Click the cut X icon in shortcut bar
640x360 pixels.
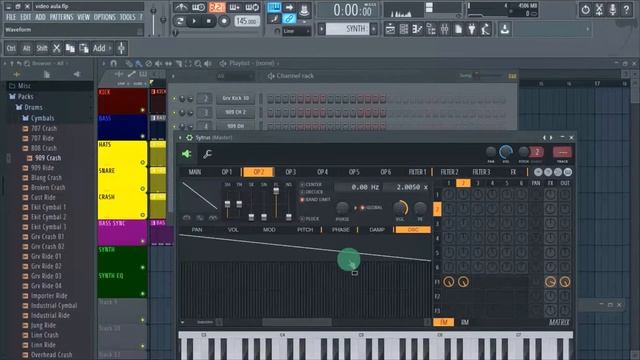[57, 48]
